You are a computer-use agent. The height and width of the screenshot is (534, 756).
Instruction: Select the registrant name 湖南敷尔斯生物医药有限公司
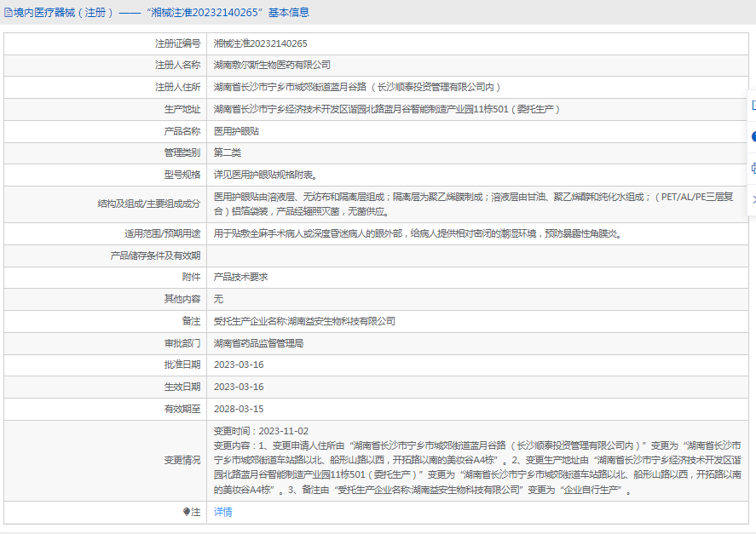(272, 65)
